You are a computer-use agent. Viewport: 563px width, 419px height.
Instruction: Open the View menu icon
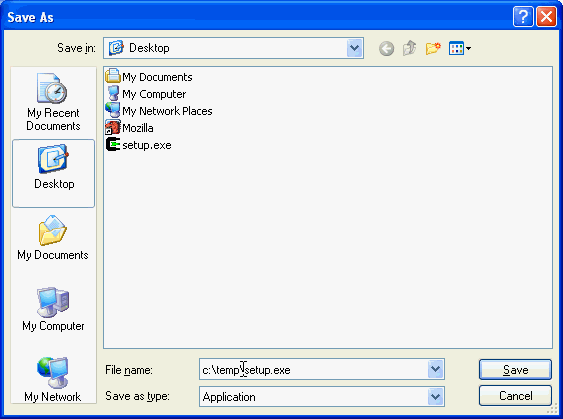[460, 48]
